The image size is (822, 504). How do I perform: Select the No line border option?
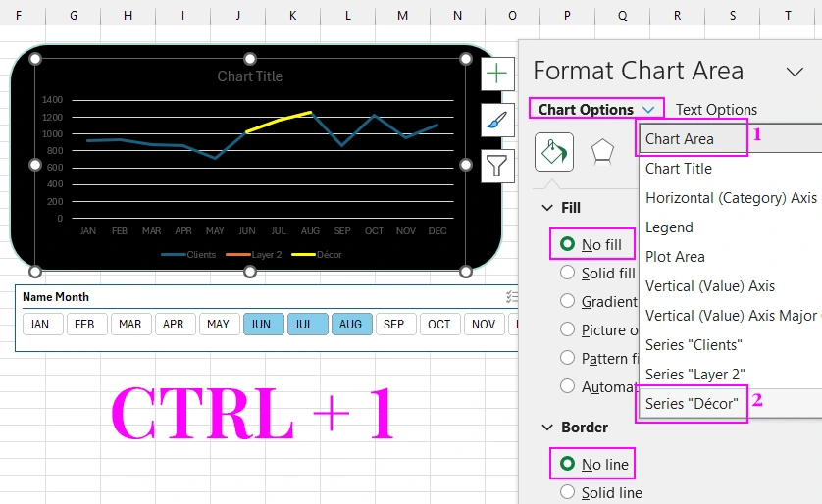(x=567, y=464)
